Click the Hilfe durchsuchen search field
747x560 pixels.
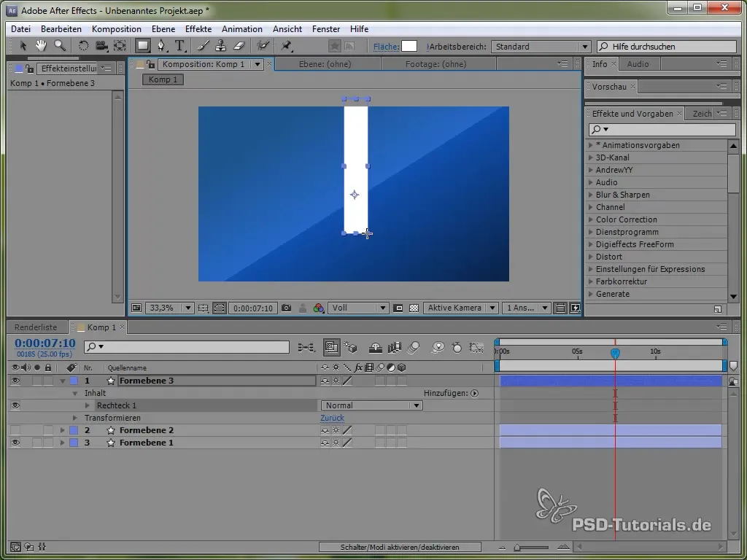[x=667, y=47]
